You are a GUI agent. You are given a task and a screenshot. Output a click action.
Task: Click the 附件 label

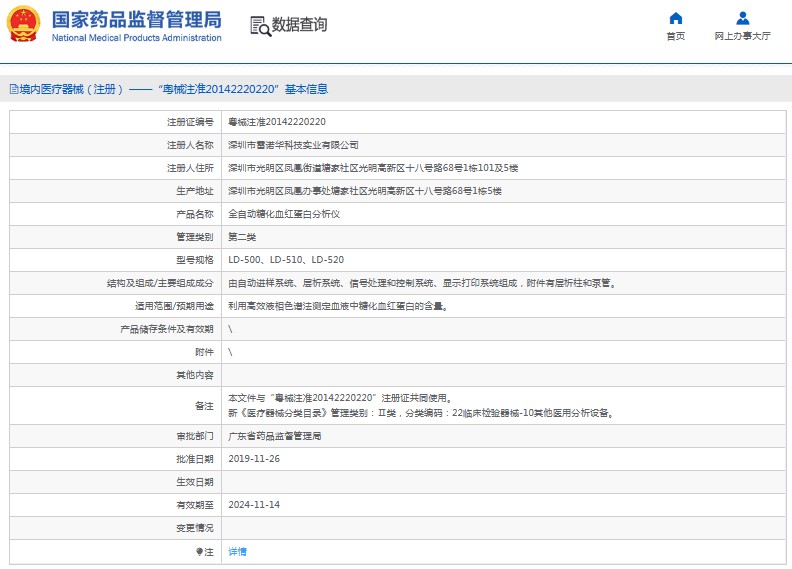[204, 352]
